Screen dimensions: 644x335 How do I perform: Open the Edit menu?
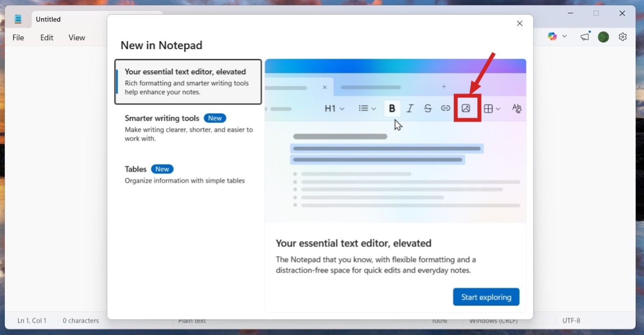(x=47, y=38)
